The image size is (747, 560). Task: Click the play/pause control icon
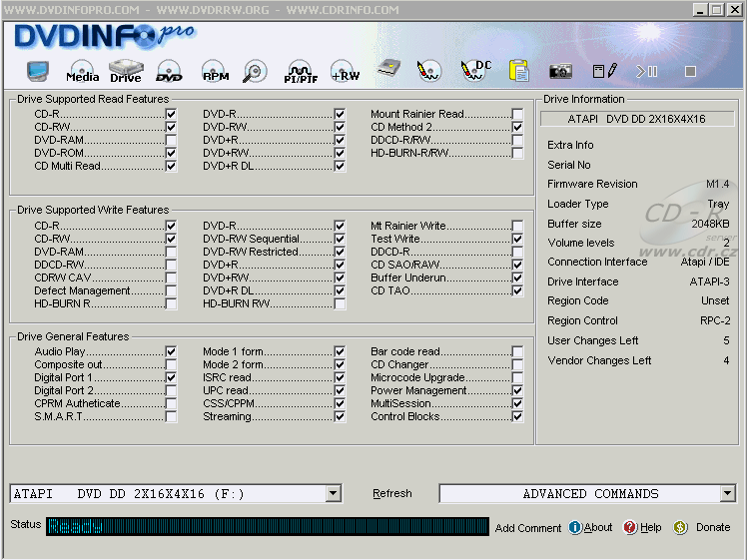click(647, 72)
